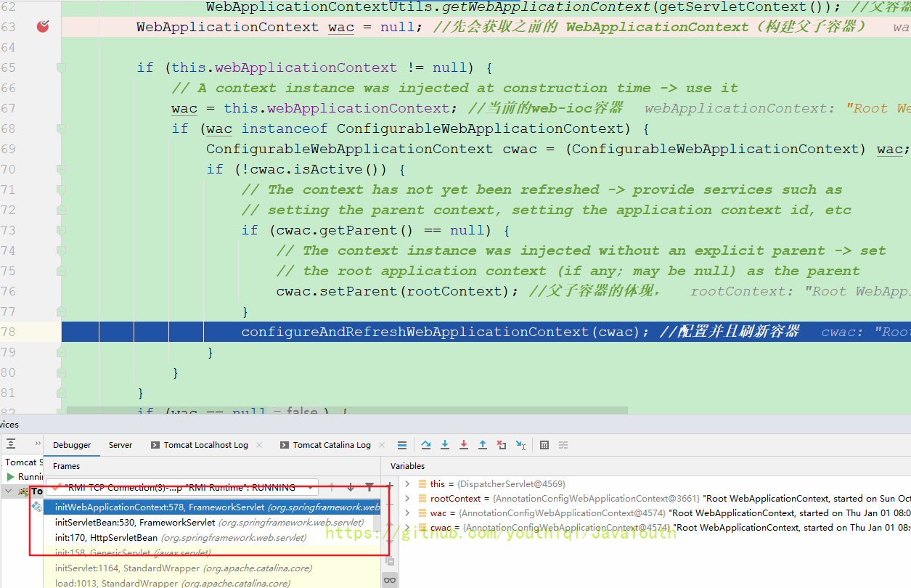Close the Tomcat Localhost Log tab
Image resolution: width=911 pixels, height=588 pixels.
260,445
